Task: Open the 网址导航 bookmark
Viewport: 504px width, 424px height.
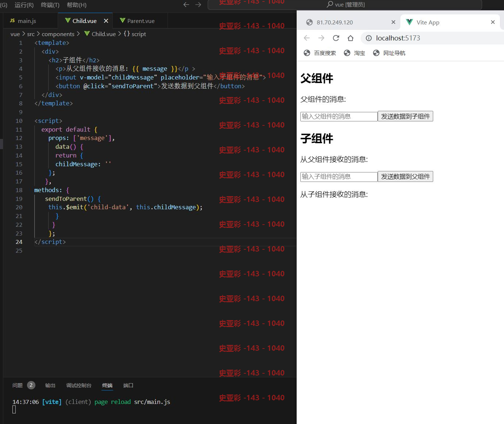Action: click(x=389, y=53)
